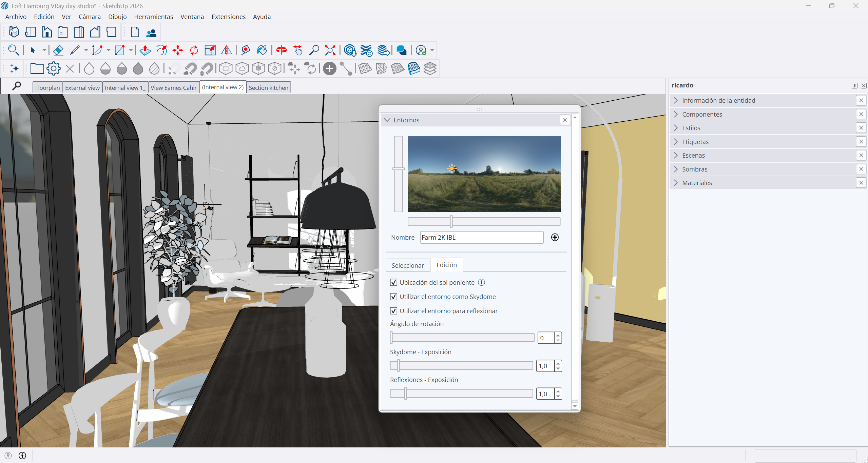Increase Ángulo de rotación stepper up arrow
868x463 pixels.
pos(558,335)
